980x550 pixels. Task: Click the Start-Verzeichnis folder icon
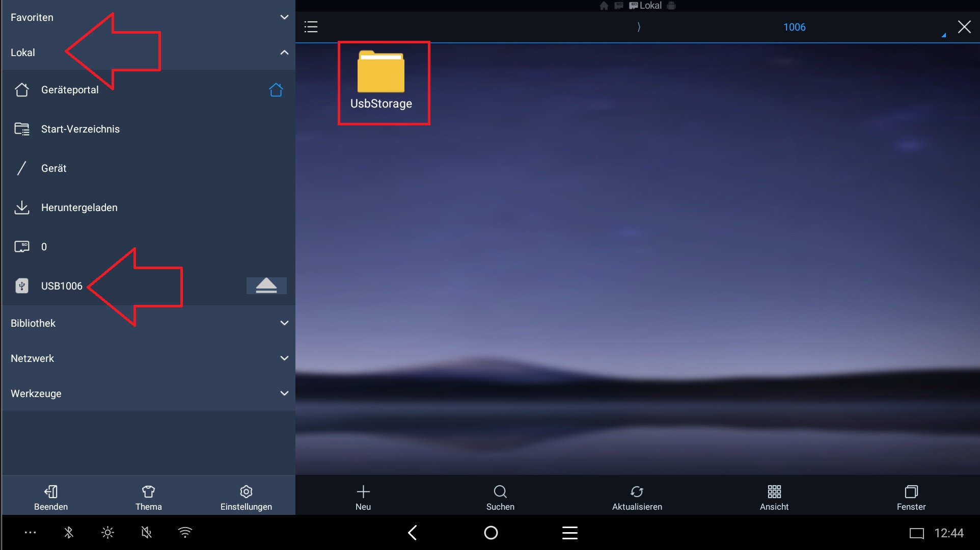pos(21,129)
